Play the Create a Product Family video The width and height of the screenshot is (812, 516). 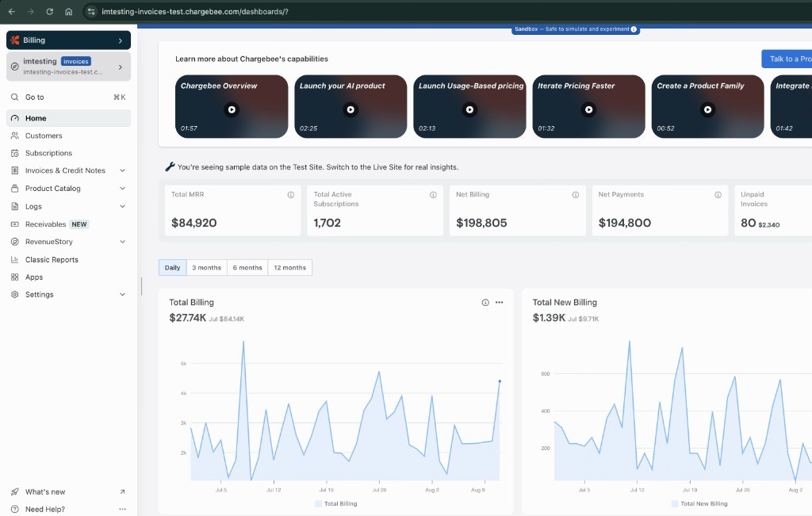click(x=707, y=109)
